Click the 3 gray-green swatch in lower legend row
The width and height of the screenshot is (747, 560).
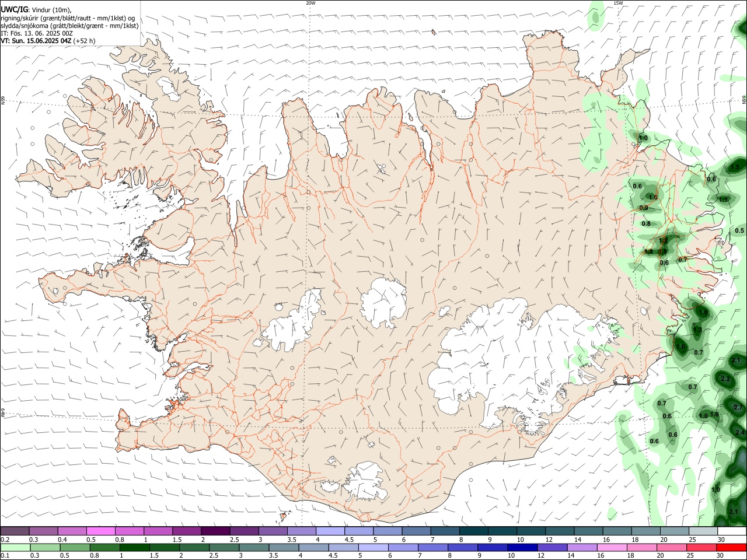(x=254, y=547)
